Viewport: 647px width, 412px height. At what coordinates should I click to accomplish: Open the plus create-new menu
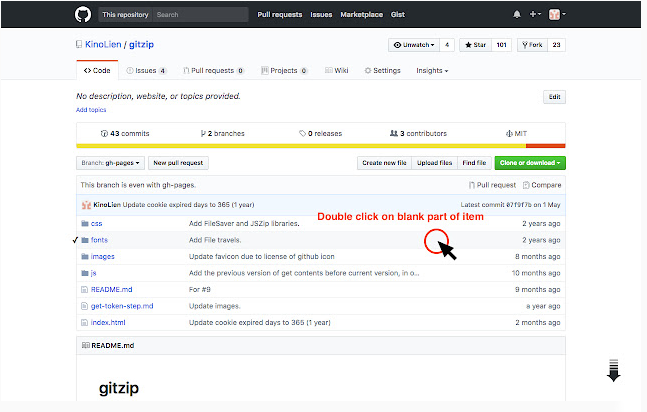point(535,14)
